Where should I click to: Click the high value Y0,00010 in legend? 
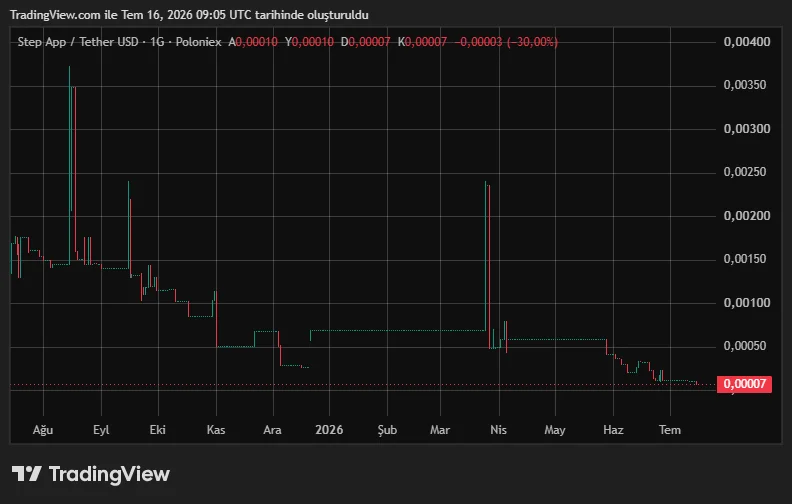click(309, 42)
